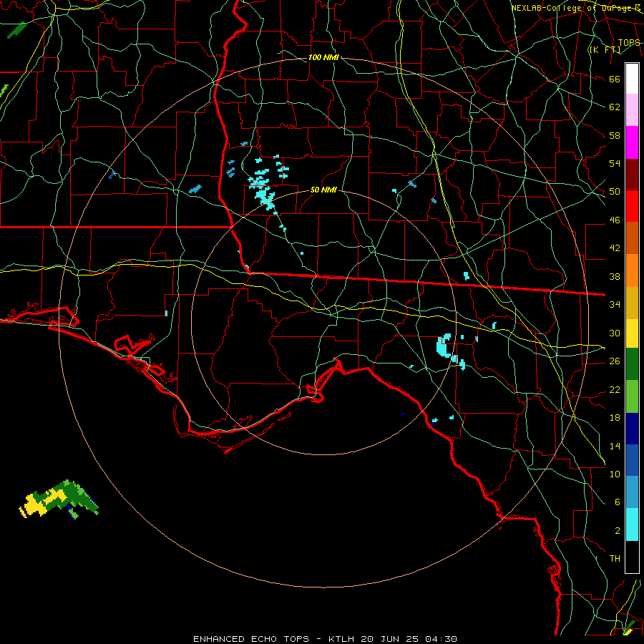Click the bright yellow legend swatch
644x644 pixels.
[x=632, y=333]
